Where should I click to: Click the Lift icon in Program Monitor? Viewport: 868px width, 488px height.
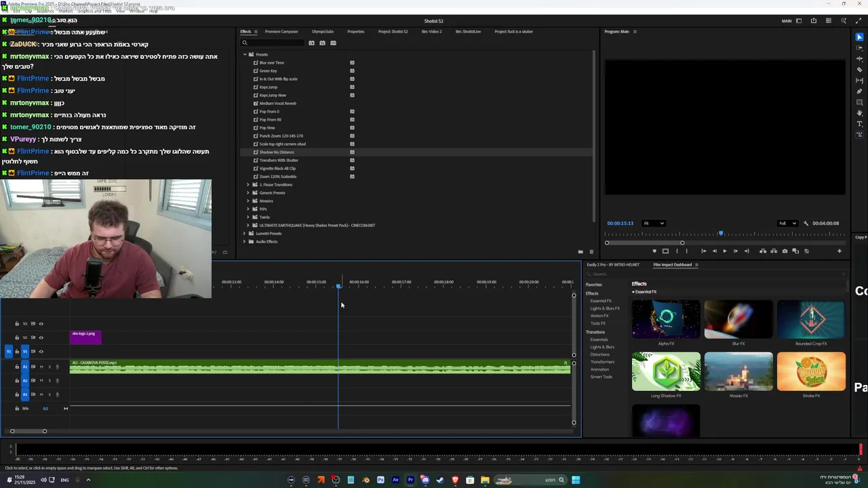click(763, 251)
